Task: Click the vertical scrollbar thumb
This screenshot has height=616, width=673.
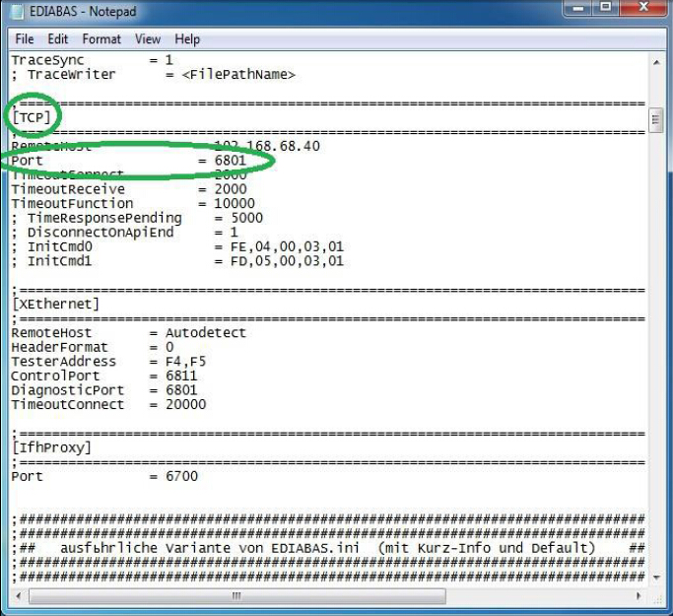Action: [656, 120]
